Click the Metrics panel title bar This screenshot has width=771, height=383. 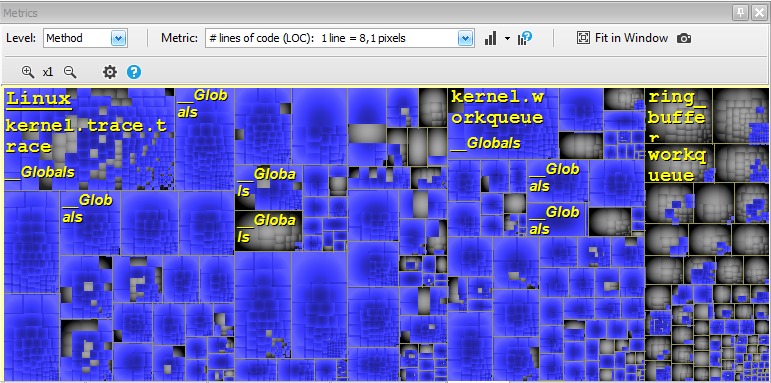click(364, 13)
